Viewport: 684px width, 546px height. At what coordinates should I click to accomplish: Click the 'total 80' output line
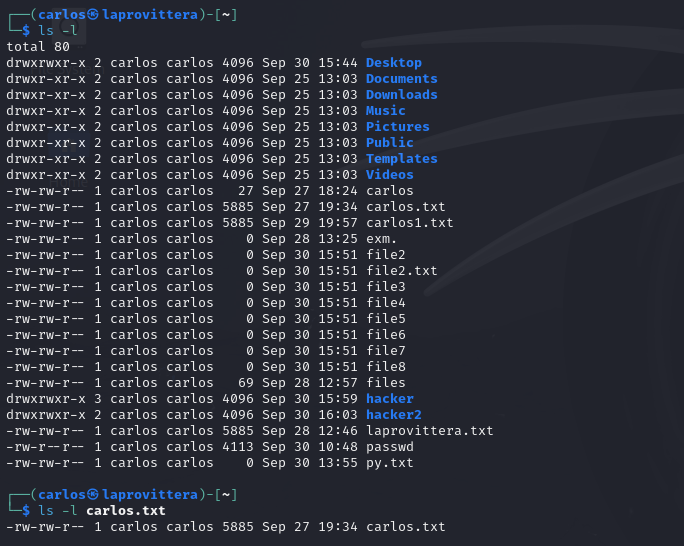tap(38, 47)
